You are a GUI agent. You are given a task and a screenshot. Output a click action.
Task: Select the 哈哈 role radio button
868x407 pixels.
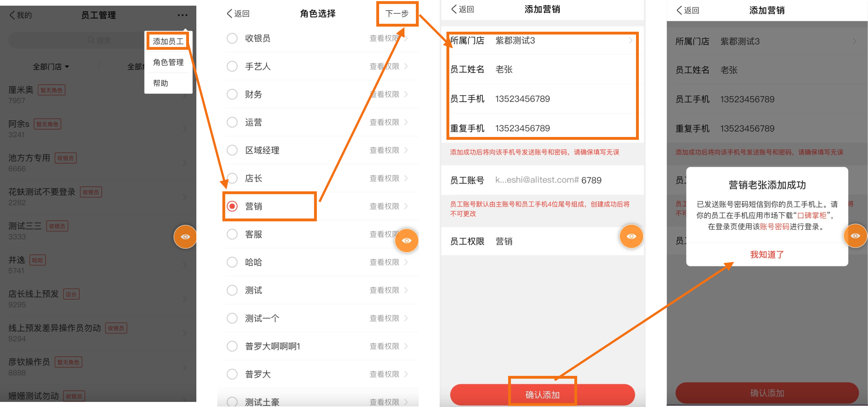pos(232,262)
